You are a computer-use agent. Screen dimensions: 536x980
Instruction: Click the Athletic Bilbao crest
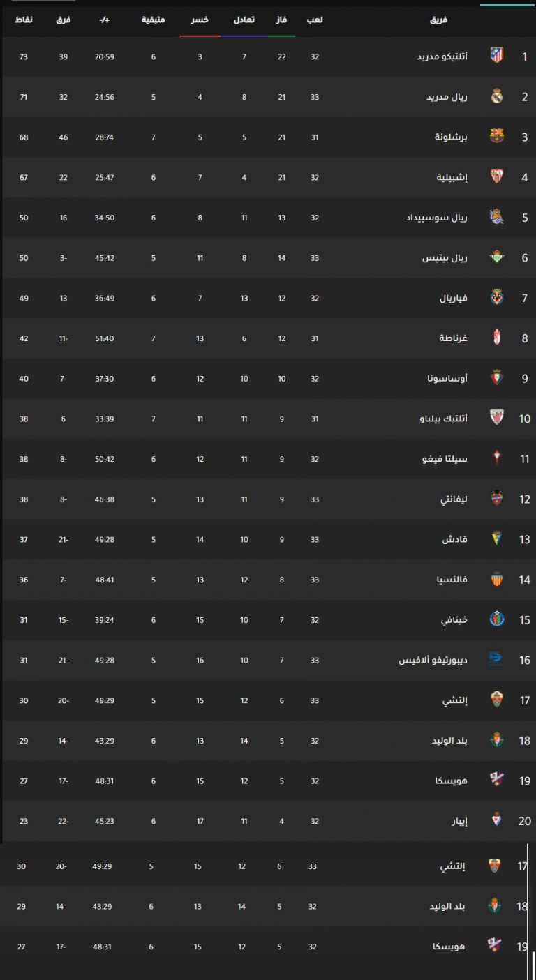(x=497, y=419)
